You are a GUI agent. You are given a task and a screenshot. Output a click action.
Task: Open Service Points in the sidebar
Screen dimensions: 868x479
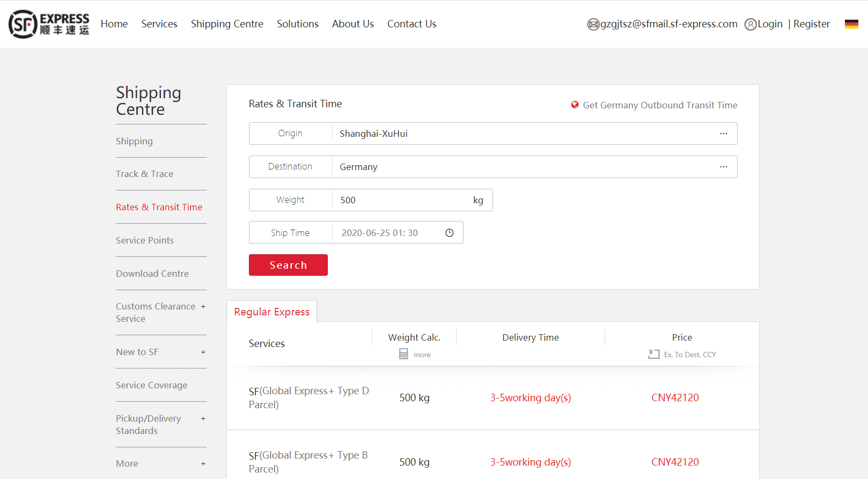[145, 240]
